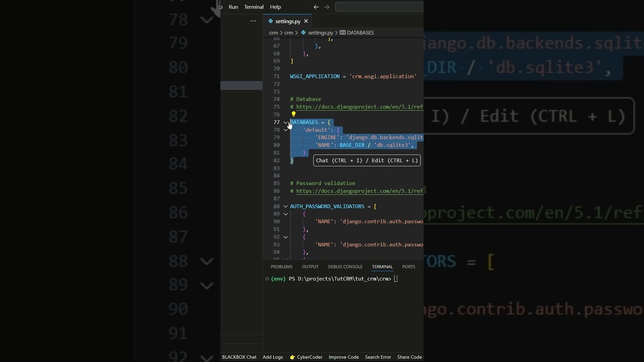The width and height of the screenshot is (644, 362).
Task: Click the command center search box
Action: pos(379,7)
